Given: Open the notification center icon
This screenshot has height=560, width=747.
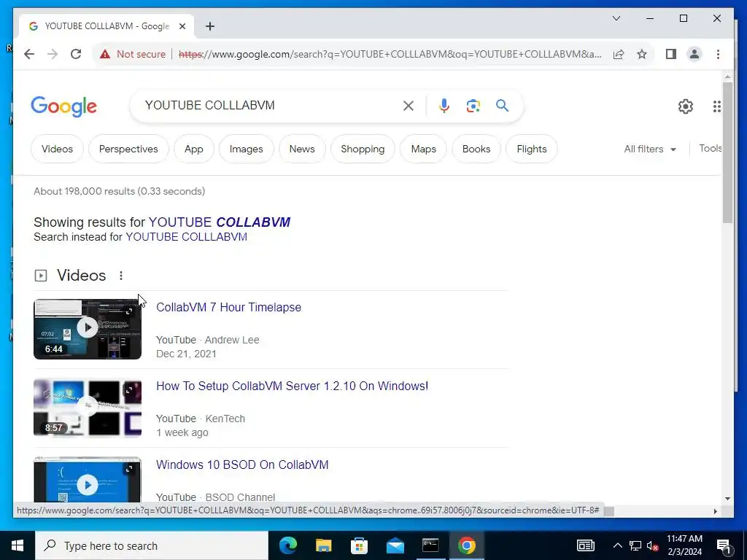Looking at the screenshot, I should tap(724, 545).
